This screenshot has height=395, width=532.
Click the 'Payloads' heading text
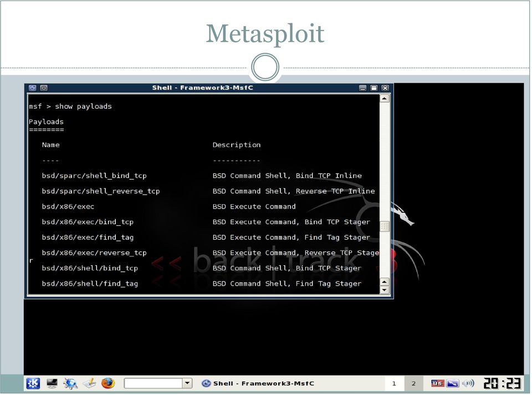(x=46, y=121)
